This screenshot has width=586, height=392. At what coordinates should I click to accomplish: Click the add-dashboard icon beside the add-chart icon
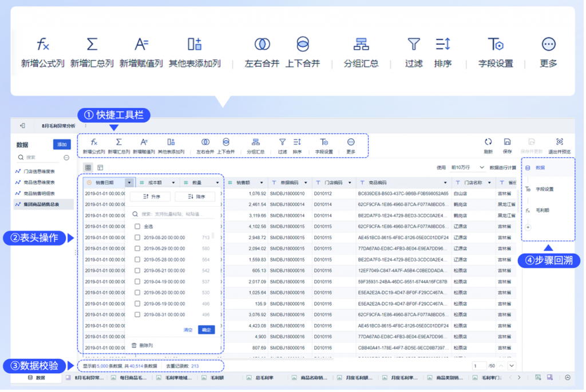point(550,378)
